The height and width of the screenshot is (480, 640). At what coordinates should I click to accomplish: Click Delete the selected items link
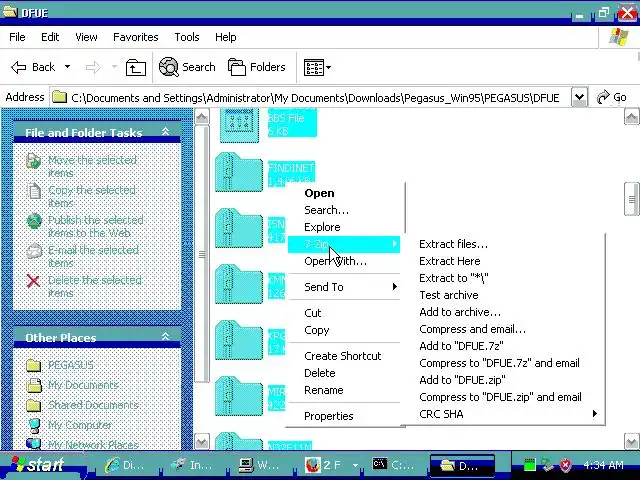click(95, 286)
